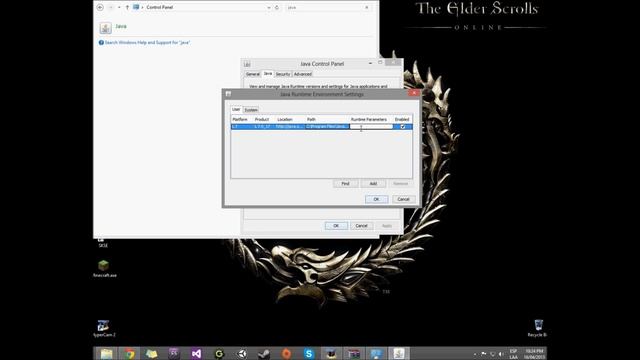Image resolution: width=640 pixels, height=360 pixels.
Task: Switch to the General tab in Java Control Panel
Action: pyautogui.click(x=253, y=74)
